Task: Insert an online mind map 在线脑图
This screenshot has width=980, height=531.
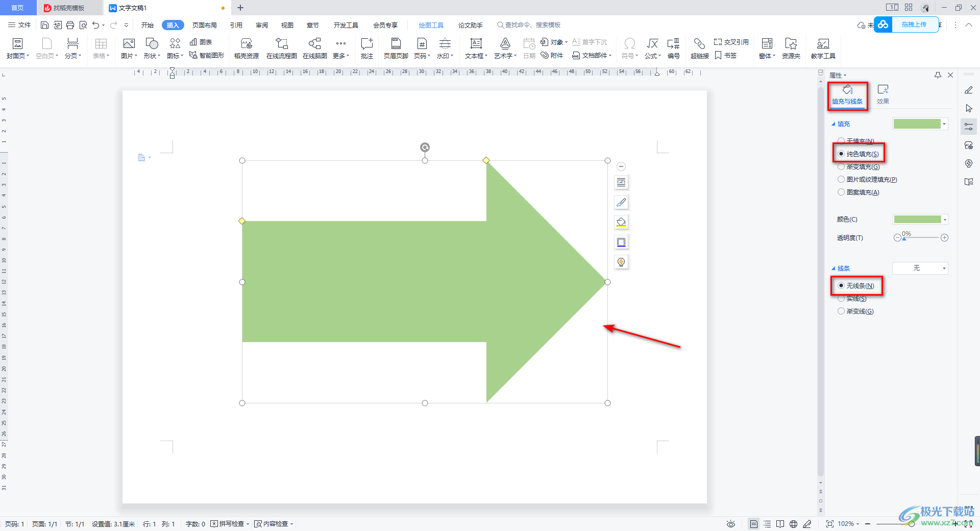Action: tap(315, 49)
